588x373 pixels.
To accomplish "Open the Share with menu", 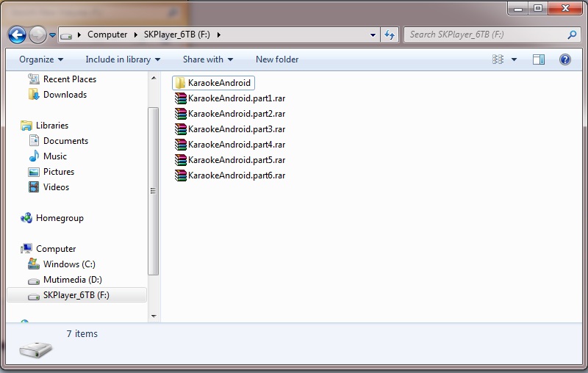I will pos(208,59).
